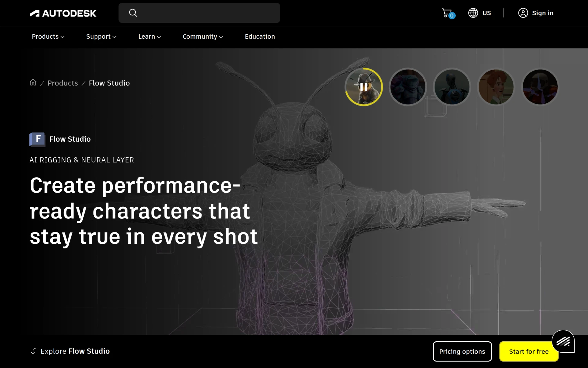This screenshot has height=368, width=588.
Task: Click the home breadcrumb icon
Action: point(33,82)
